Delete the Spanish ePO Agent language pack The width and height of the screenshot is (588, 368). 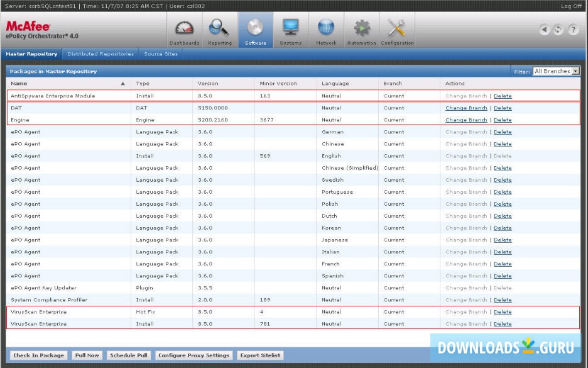[503, 276]
